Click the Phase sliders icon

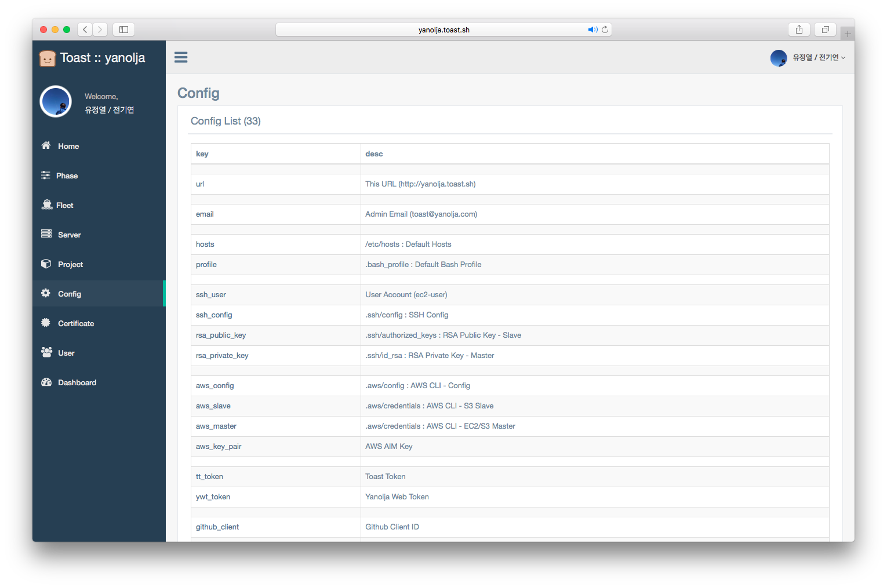[45, 175]
